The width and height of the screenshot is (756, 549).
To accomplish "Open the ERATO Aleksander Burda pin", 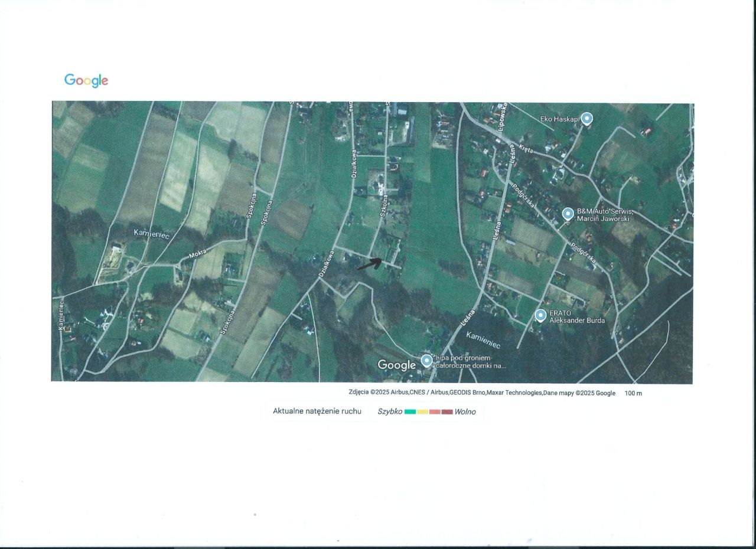I will [540, 315].
